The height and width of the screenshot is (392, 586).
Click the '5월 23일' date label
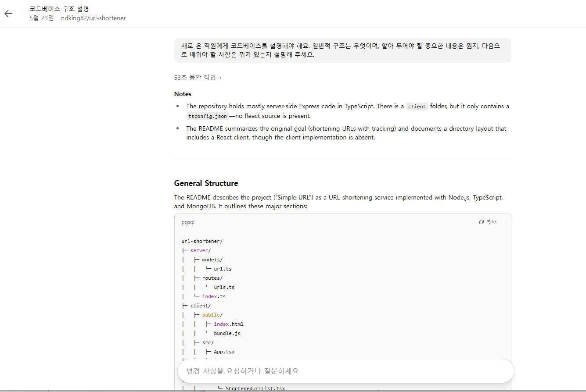pyautogui.click(x=42, y=18)
